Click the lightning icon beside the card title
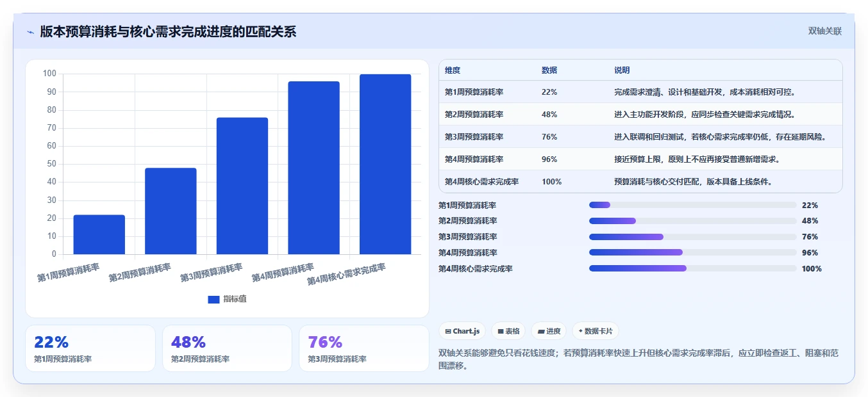Screen dimensions: 868x397 point(30,32)
